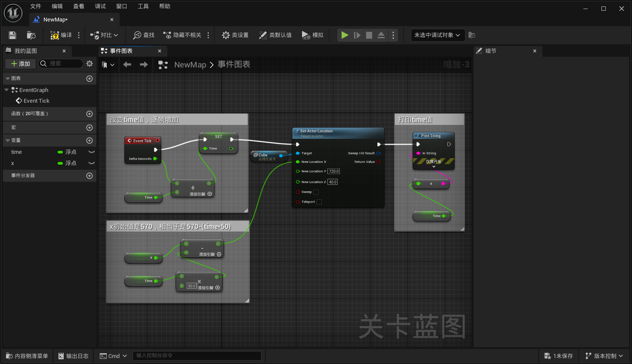Screen dimensions: 632x364
Task: Collapse the 图表 section
Action: coord(8,79)
